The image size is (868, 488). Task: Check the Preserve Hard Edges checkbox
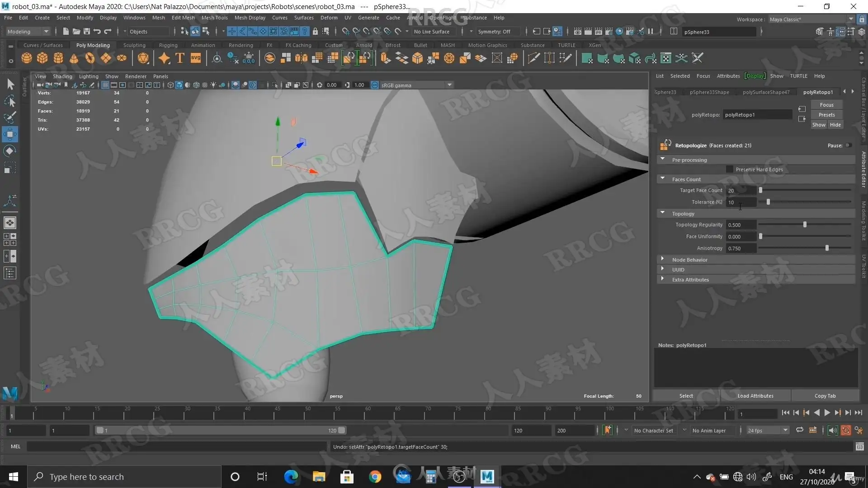729,169
